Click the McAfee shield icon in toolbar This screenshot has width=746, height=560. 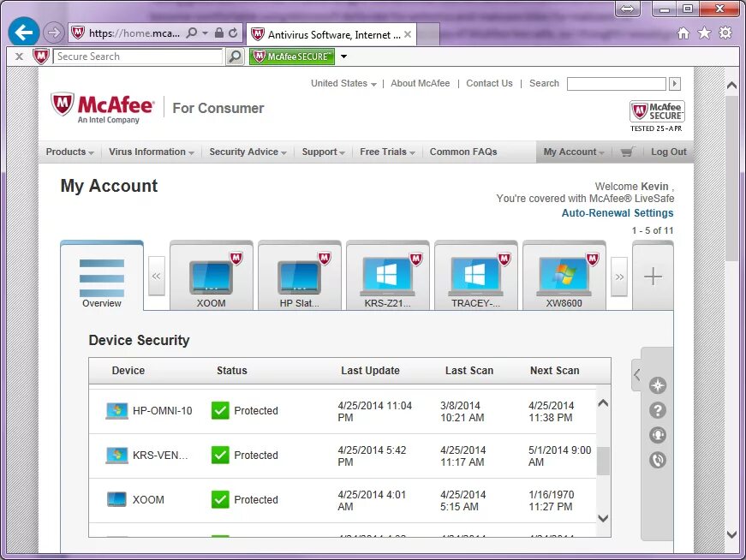tap(41, 57)
